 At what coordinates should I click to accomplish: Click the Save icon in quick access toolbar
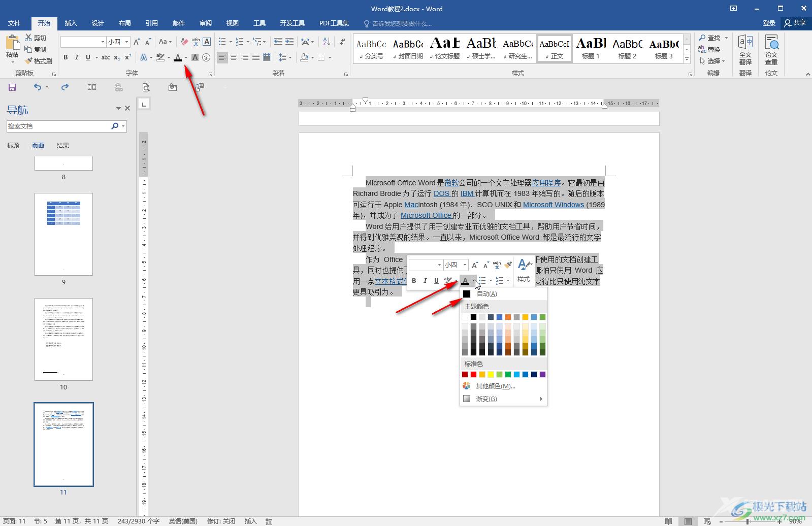click(x=12, y=87)
